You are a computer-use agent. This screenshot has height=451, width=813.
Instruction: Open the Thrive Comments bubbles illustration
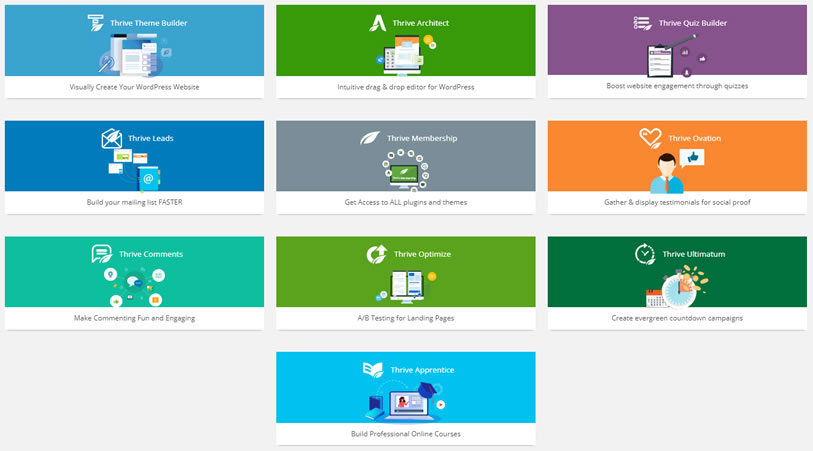pyautogui.click(x=134, y=286)
